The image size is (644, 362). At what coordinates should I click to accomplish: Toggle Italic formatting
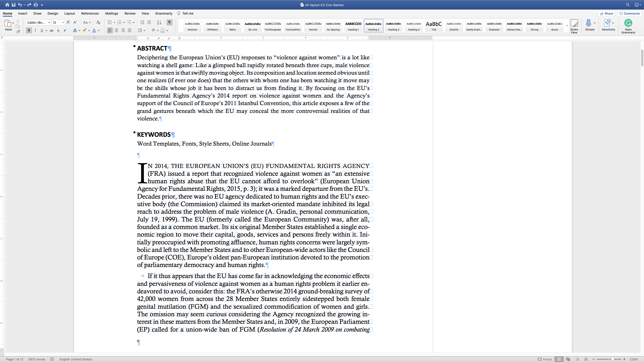coord(35,30)
